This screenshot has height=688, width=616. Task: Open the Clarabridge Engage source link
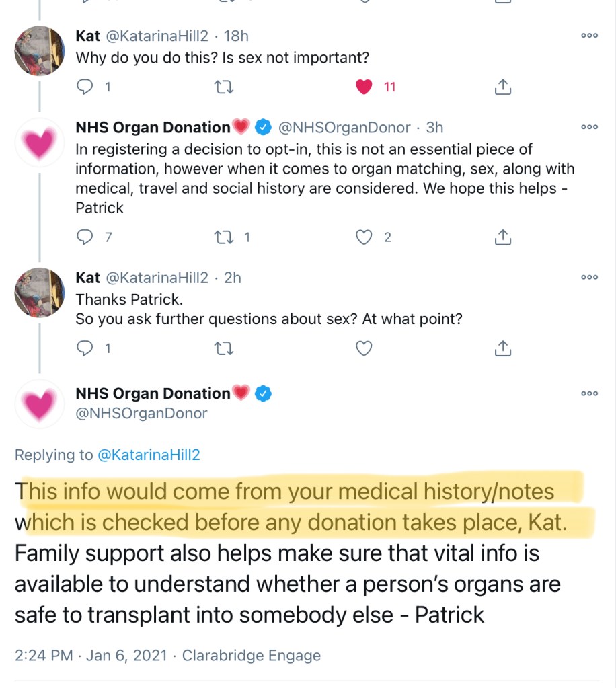252,656
